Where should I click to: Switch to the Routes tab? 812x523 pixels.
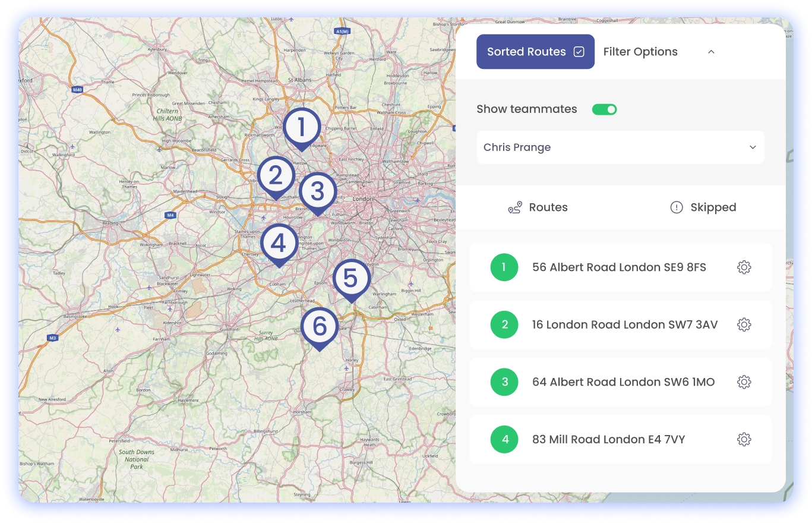[538, 207]
